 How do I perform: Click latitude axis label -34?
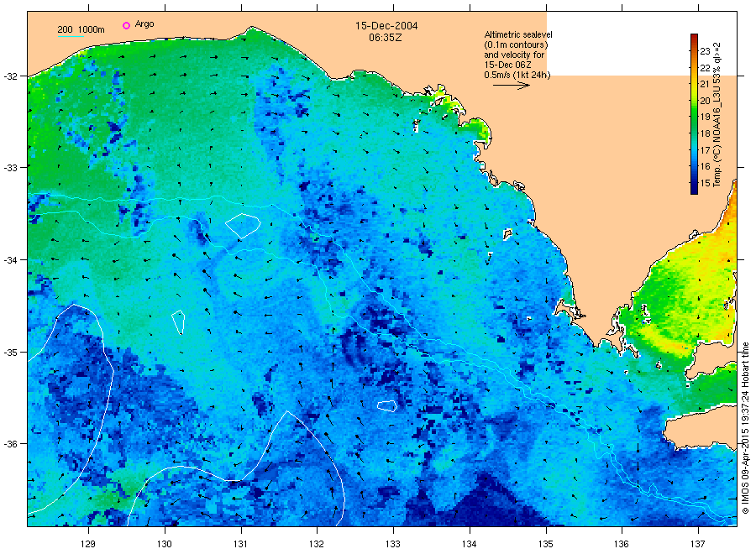click(x=10, y=260)
